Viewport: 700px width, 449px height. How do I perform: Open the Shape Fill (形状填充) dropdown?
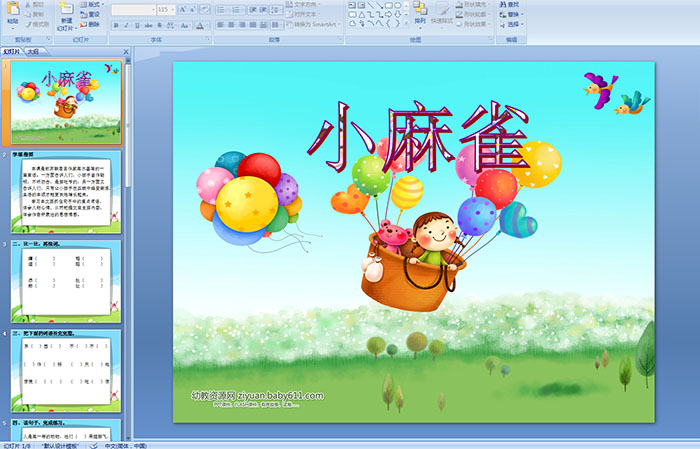pos(472,4)
